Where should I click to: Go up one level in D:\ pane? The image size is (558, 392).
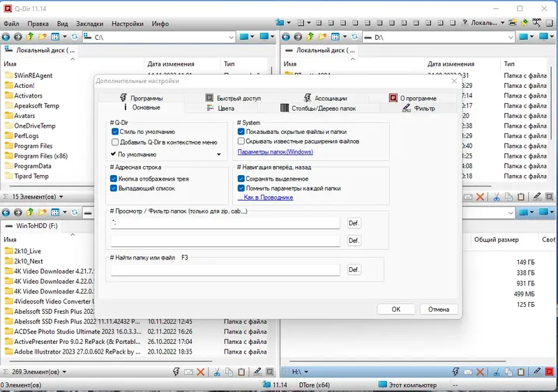[310, 37]
